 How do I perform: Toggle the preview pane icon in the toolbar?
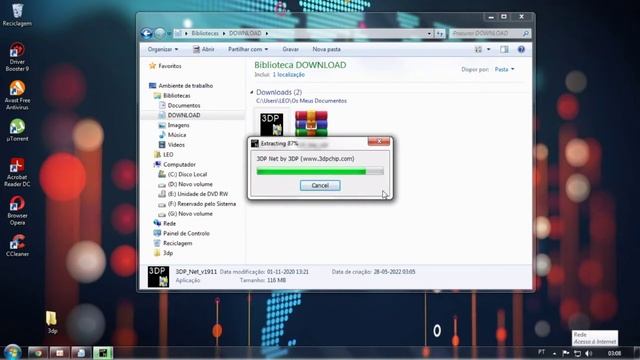tap(504, 49)
